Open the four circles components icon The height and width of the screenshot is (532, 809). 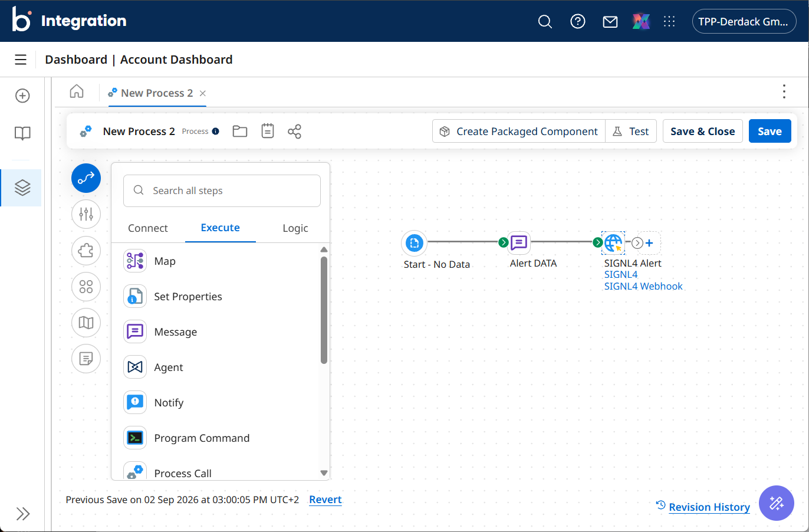[x=86, y=287]
